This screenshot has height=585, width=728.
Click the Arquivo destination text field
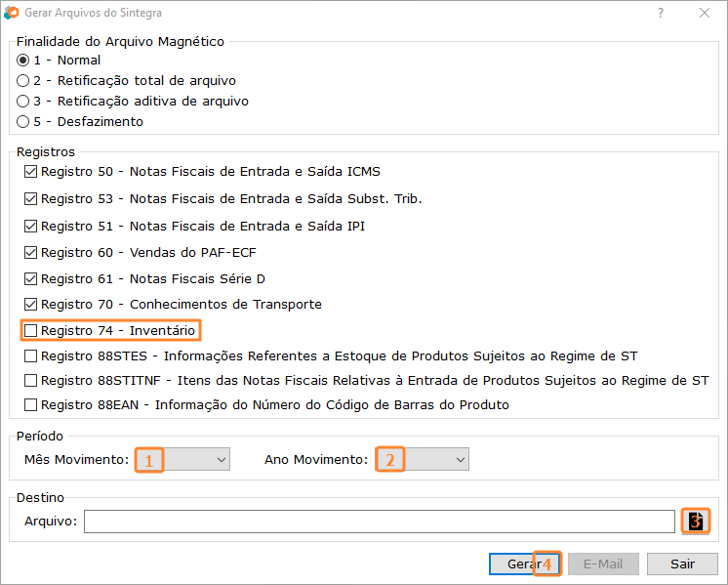tap(380, 522)
